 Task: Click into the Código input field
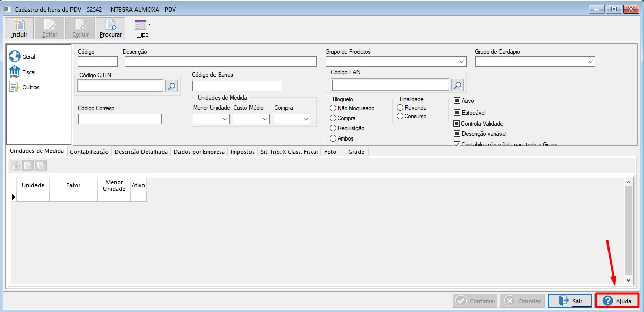pos(97,62)
